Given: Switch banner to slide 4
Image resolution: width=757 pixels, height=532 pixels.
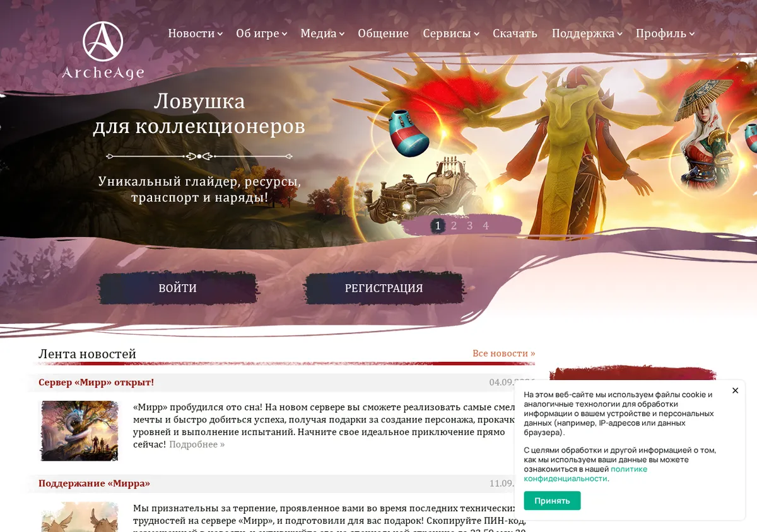Looking at the screenshot, I should [x=486, y=226].
